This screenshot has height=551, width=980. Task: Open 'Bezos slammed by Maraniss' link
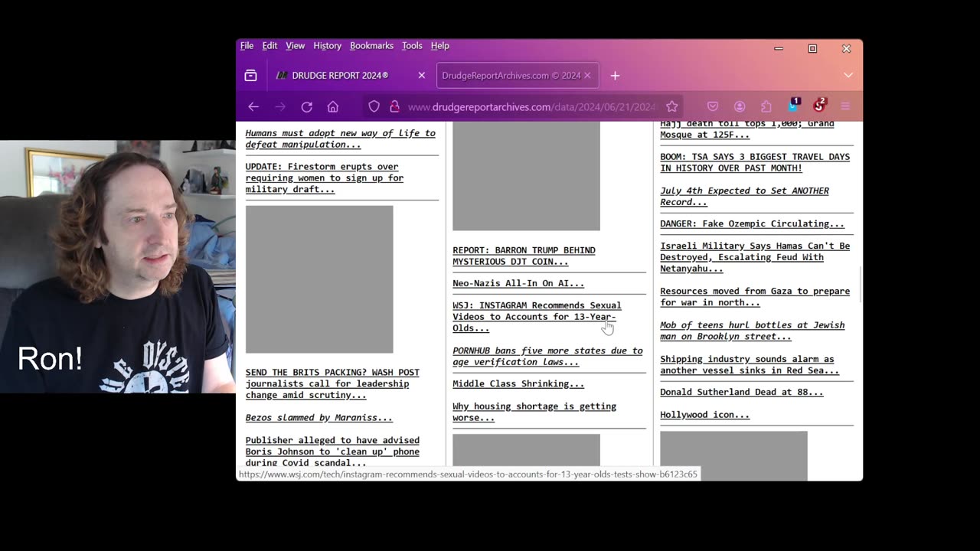pos(318,417)
